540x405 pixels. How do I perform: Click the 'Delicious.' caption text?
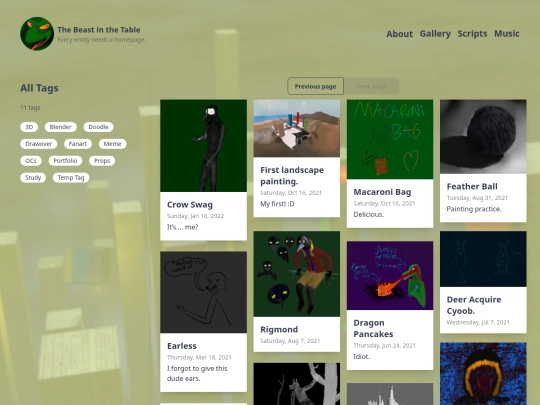point(368,215)
